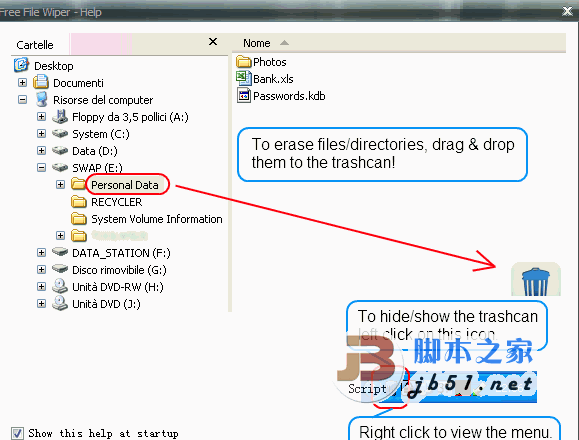Viewport: 579px width, 440px height.
Task: Click the Unità DVD (J:) disc icon
Action: pyautogui.click(x=60, y=303)
